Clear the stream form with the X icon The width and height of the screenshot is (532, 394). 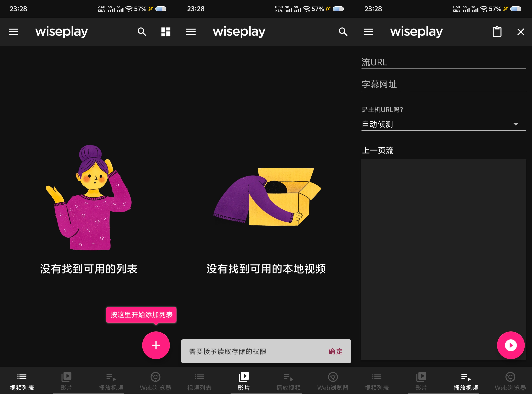tap(521, 32)
